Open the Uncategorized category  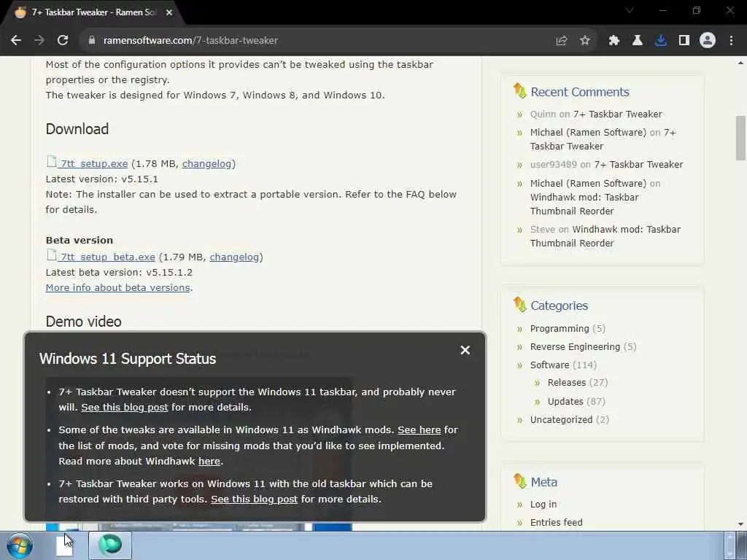click(561, 419)
